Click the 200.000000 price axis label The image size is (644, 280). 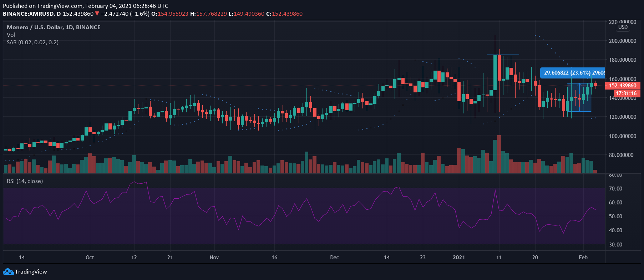[622, 41]
